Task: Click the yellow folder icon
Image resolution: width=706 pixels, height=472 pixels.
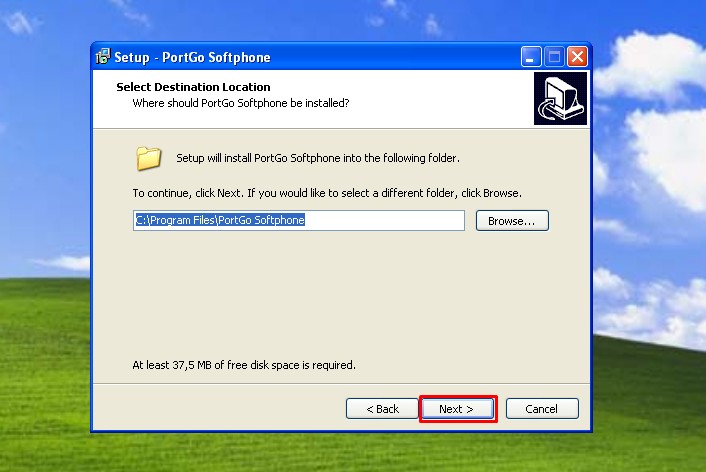Action: (x=148, y=158)
